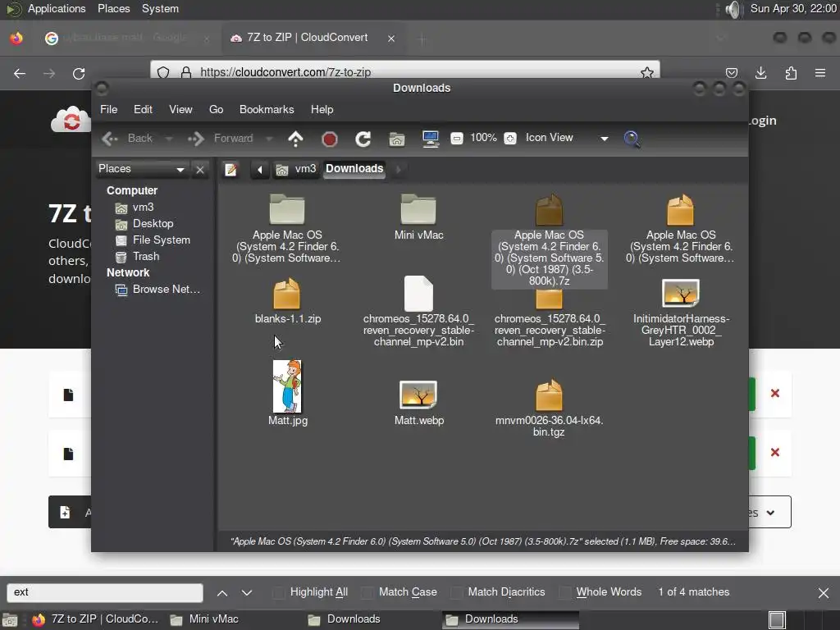Enable Highlight All checkbox
The width and height of the screenshot is (840, 630).
(278, 592)
